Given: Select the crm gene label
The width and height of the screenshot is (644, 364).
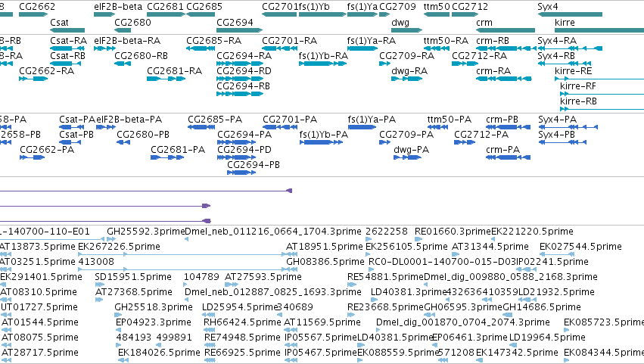Looking at the screenshot, I should (484, 23).
